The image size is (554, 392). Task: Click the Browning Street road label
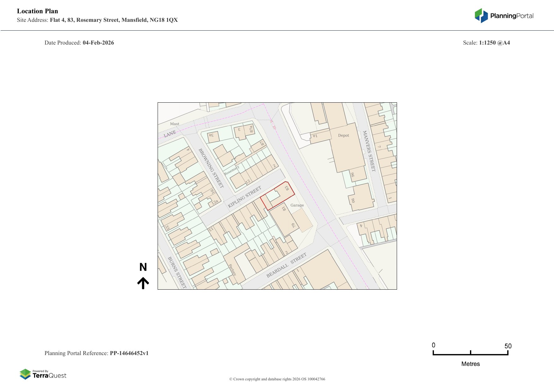tap(211, 168)
